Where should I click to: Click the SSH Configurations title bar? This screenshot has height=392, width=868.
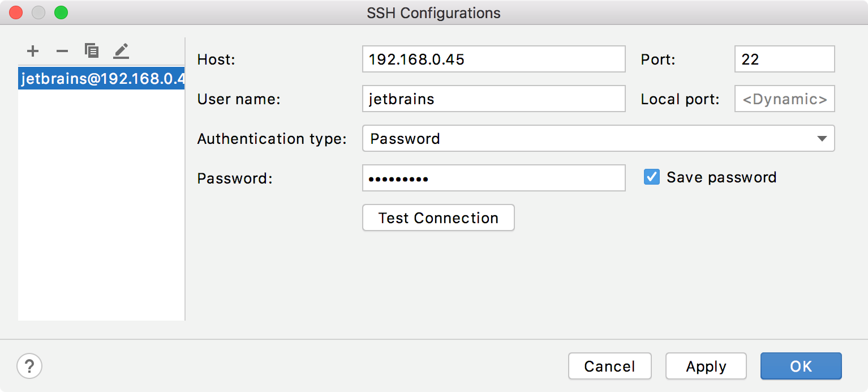click(433, 12)
